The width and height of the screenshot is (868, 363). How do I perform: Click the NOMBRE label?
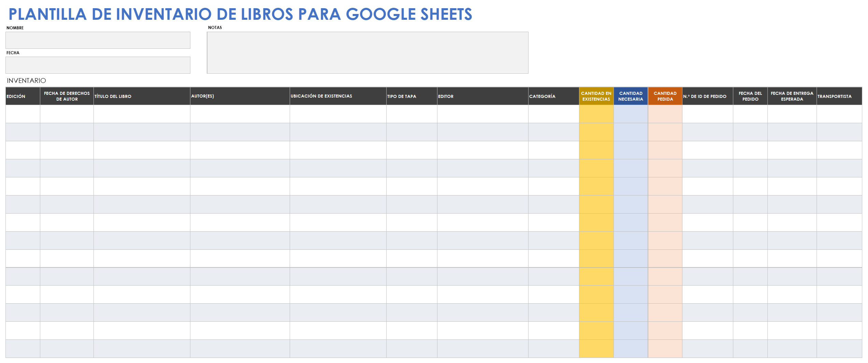point(15,28)
